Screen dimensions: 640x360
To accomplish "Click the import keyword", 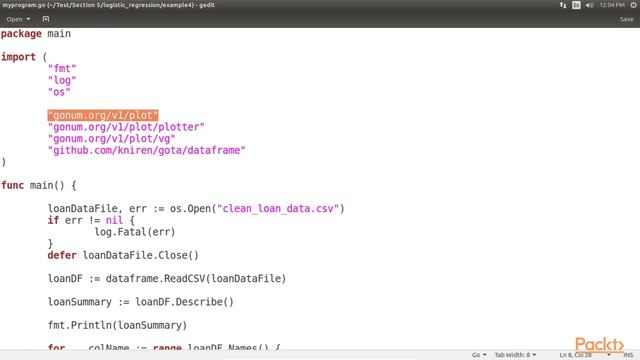I will pos(18,57).
